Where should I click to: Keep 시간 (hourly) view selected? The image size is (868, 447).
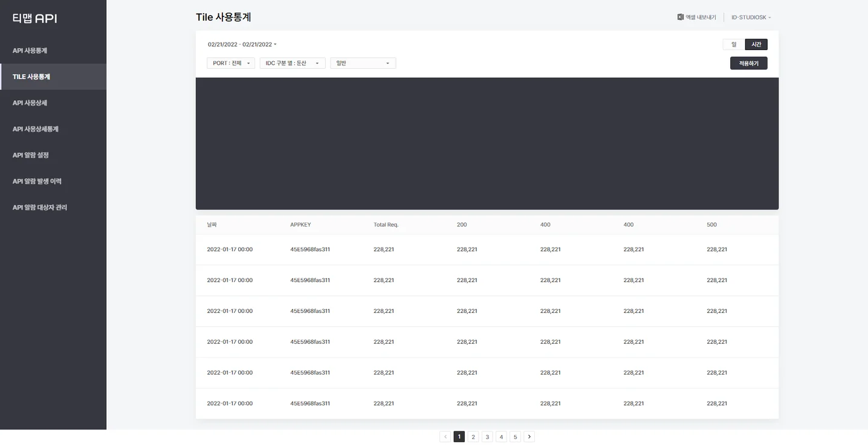click(756, 44)
